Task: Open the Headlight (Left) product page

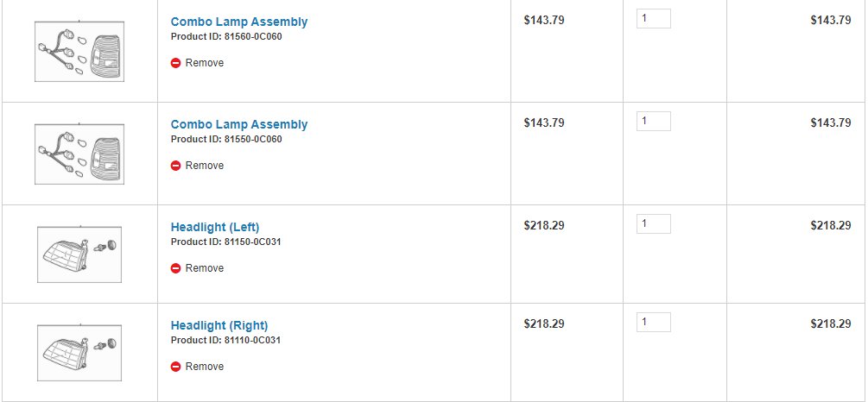Action: coord(215,227)
